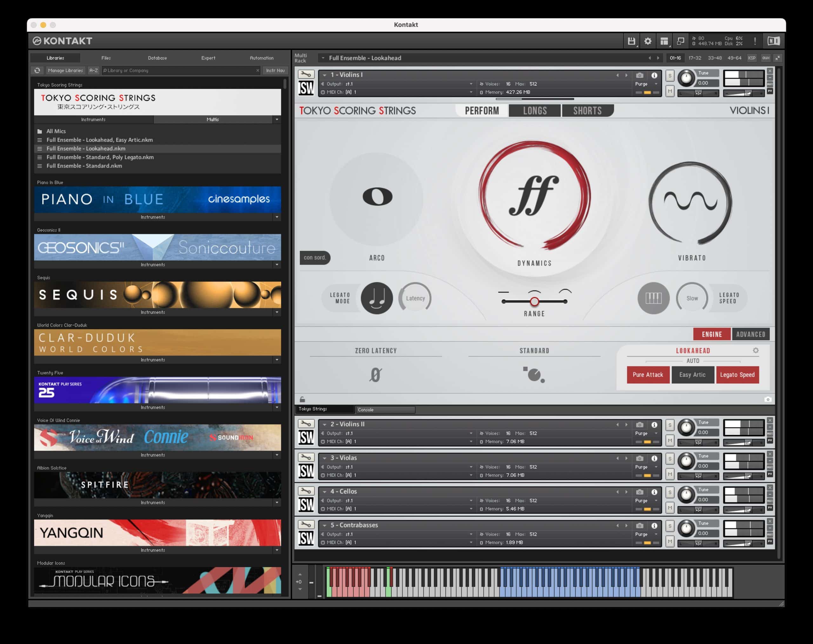Click the Range slider handle
The height and width of the screenshot is (644, 813).
[x=534, y=301]
